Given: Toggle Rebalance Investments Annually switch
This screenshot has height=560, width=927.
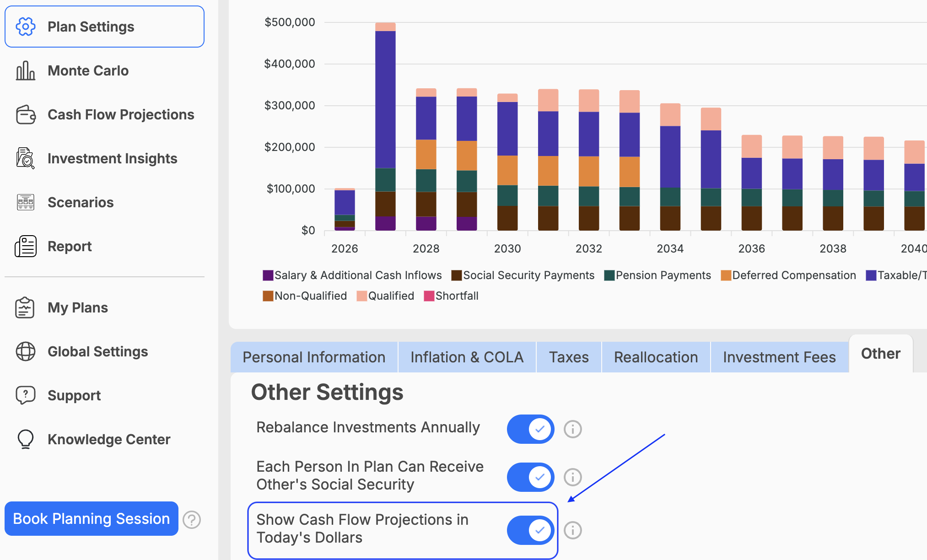Looking at the screenshot, I should (531, 429).
